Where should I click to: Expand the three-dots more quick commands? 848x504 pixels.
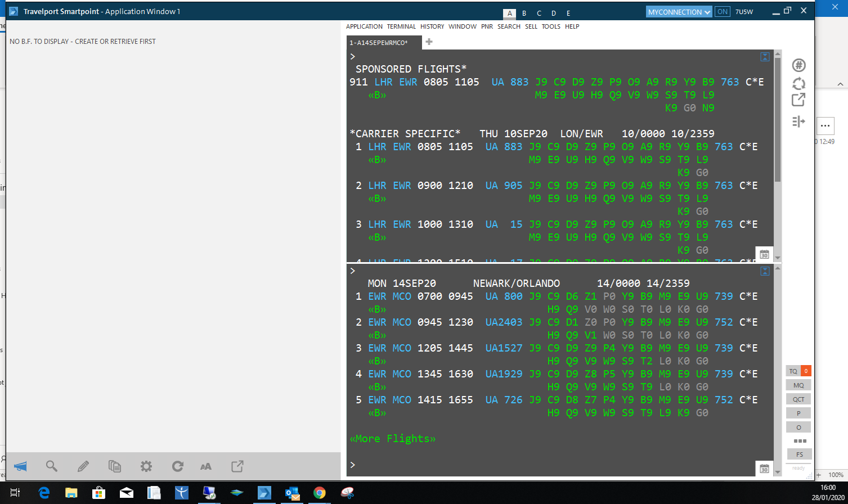(x=800, y=440)
